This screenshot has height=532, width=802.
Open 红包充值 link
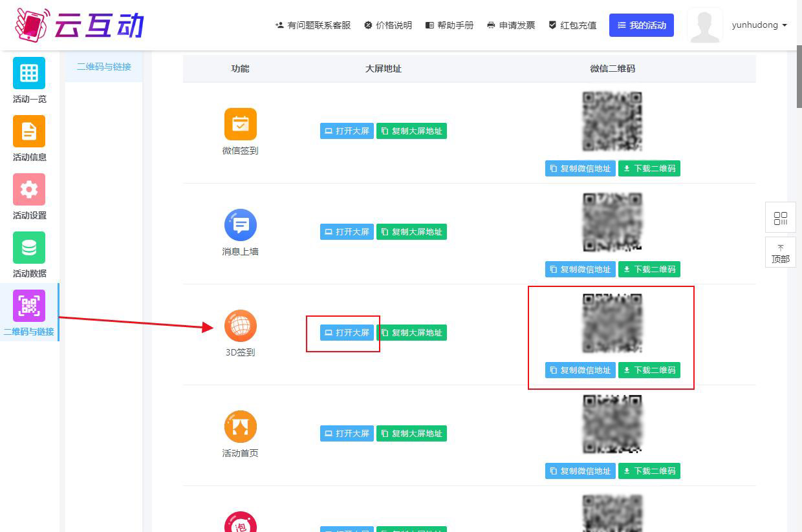click(572, 25)
